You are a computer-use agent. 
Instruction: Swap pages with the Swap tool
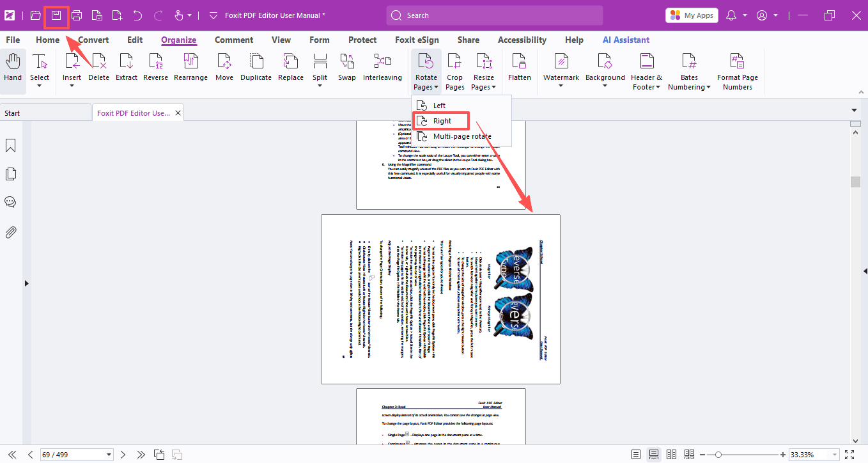[347, 68]
